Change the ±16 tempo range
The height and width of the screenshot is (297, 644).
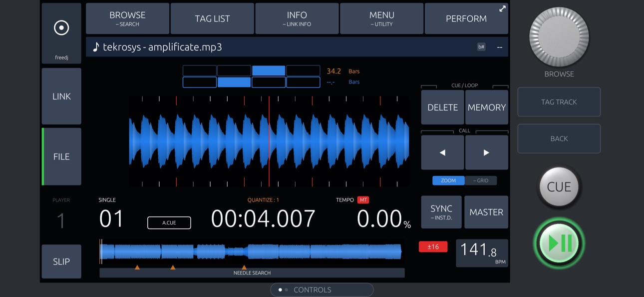tap(433, 246)
